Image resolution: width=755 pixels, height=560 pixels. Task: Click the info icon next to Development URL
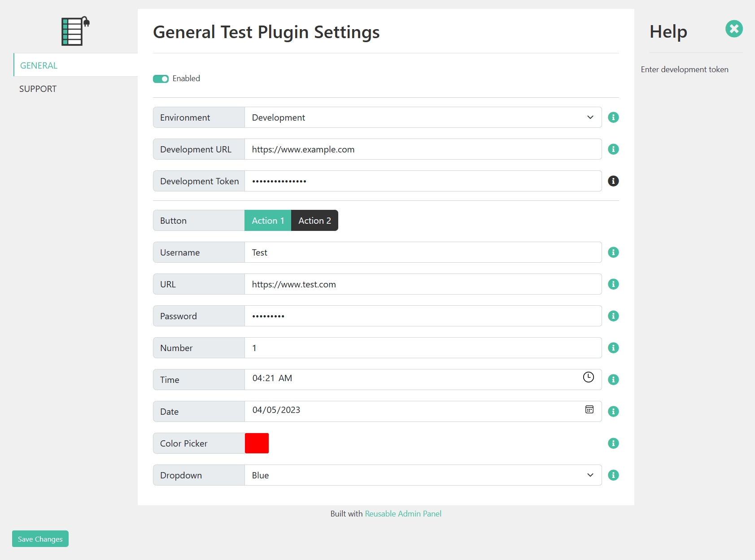click(x=613, y=149)
